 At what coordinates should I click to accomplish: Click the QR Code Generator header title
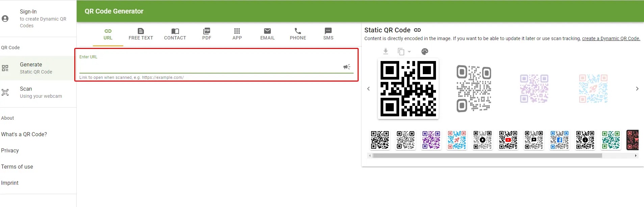114,11
